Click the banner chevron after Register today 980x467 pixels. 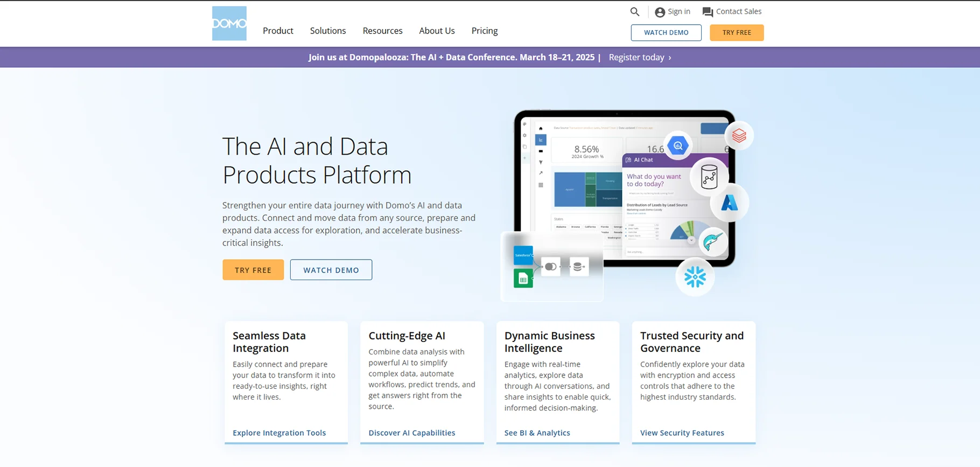pos(670,58)
